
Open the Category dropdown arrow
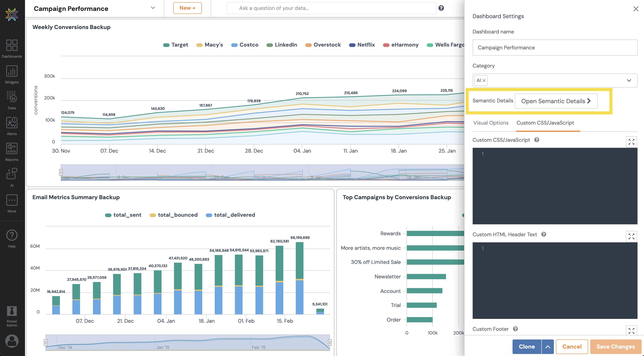[629, 80]
